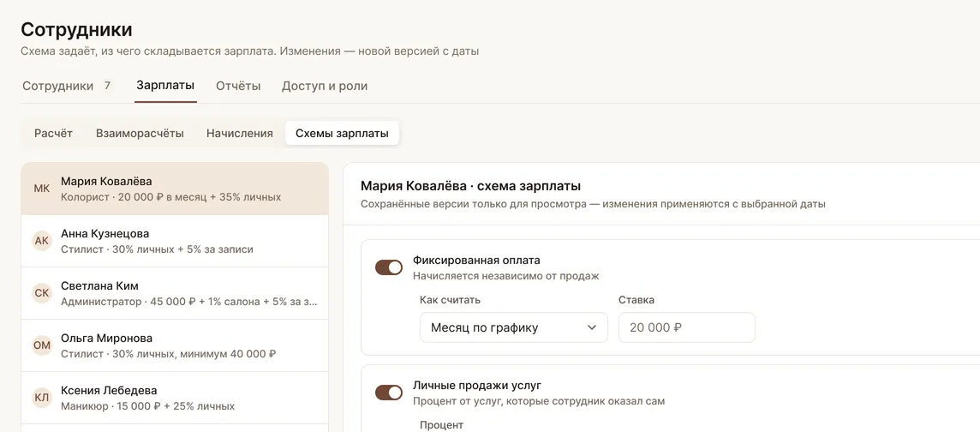
Task: Click the text Администратор · 45 000 ₽ + 1% салона
Action: point(161,302)
